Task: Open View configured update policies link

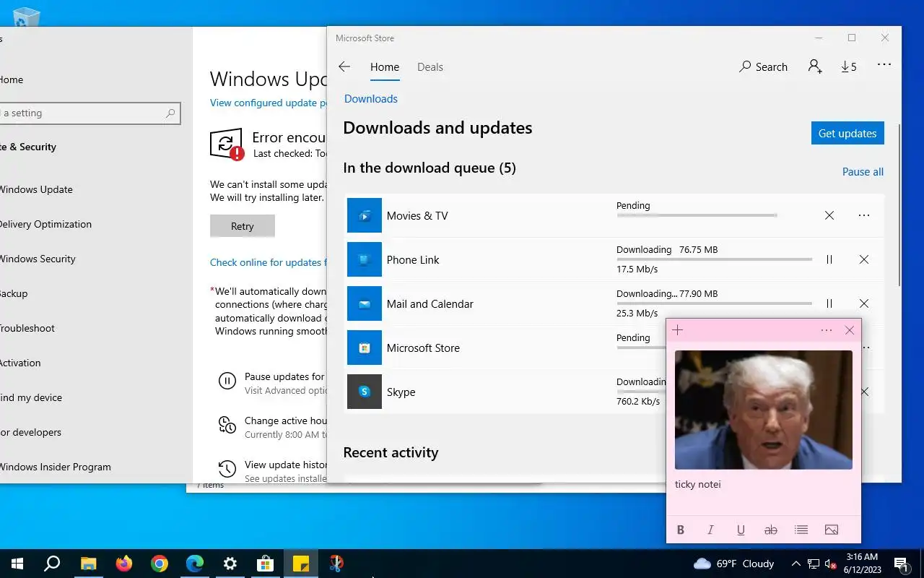Action: (x=268, y=103)
